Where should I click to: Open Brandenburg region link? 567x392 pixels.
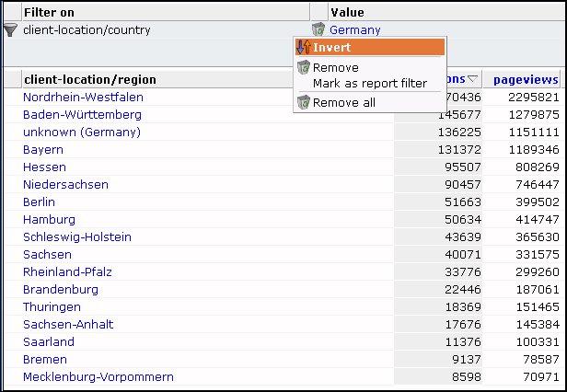click(x=61, y=289)
